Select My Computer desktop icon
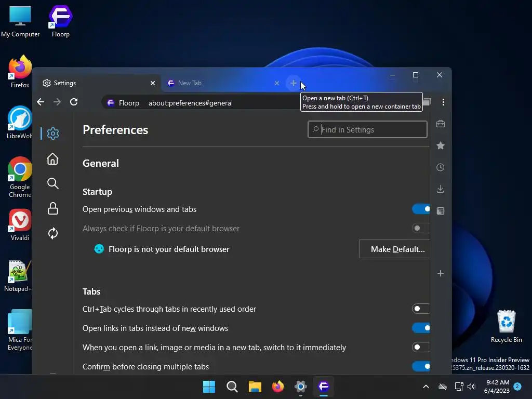This screenshot has height=399, width=532. pyautogui.click(x=20, y=21)
